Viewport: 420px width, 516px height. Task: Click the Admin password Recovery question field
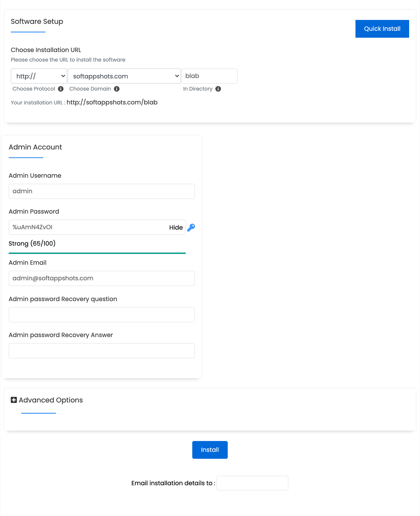coord(102,315)
